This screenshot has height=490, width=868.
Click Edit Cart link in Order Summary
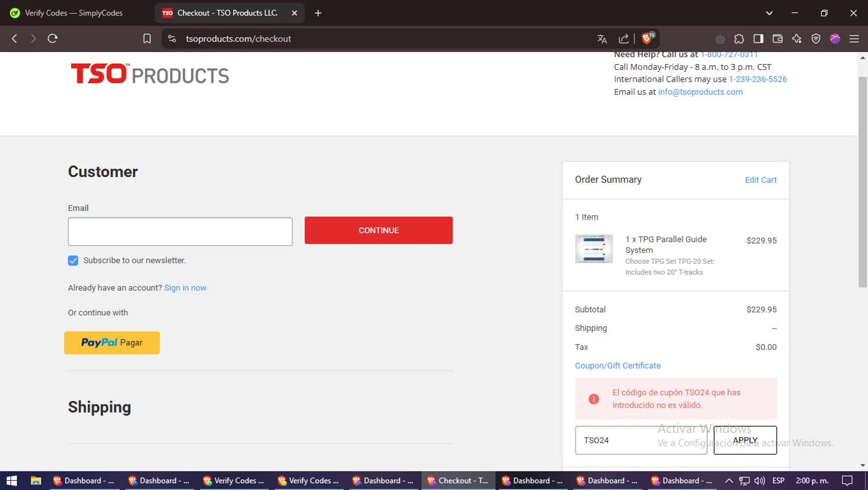760,180
